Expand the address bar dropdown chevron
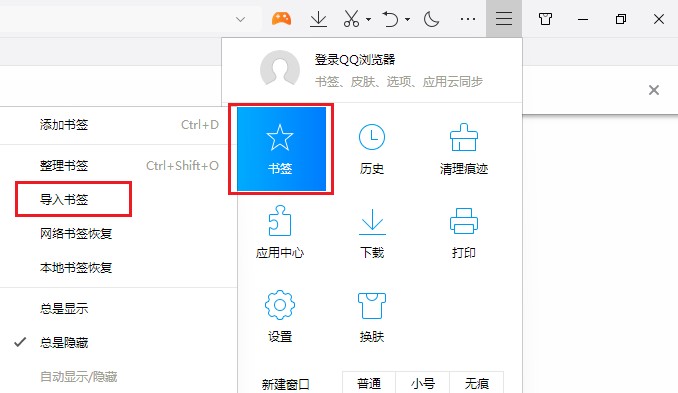 tap(240, 19)
